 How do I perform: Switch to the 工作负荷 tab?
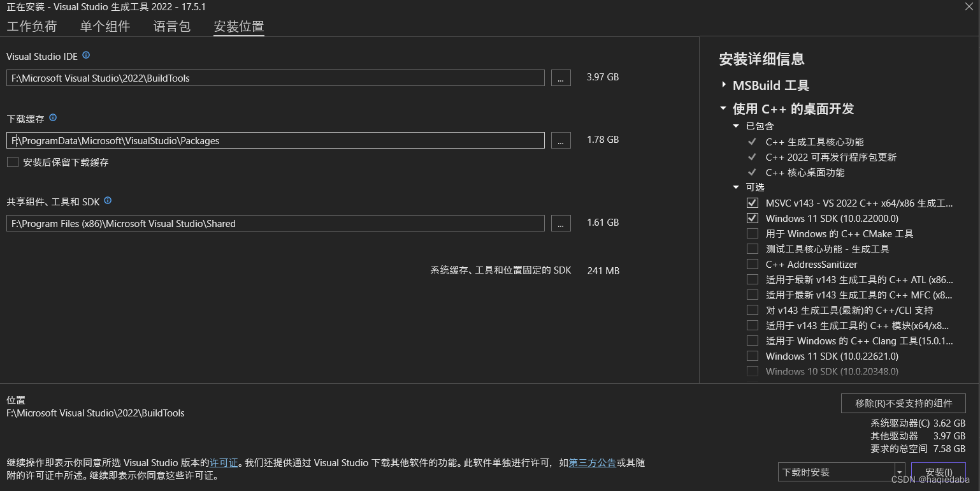32,26
